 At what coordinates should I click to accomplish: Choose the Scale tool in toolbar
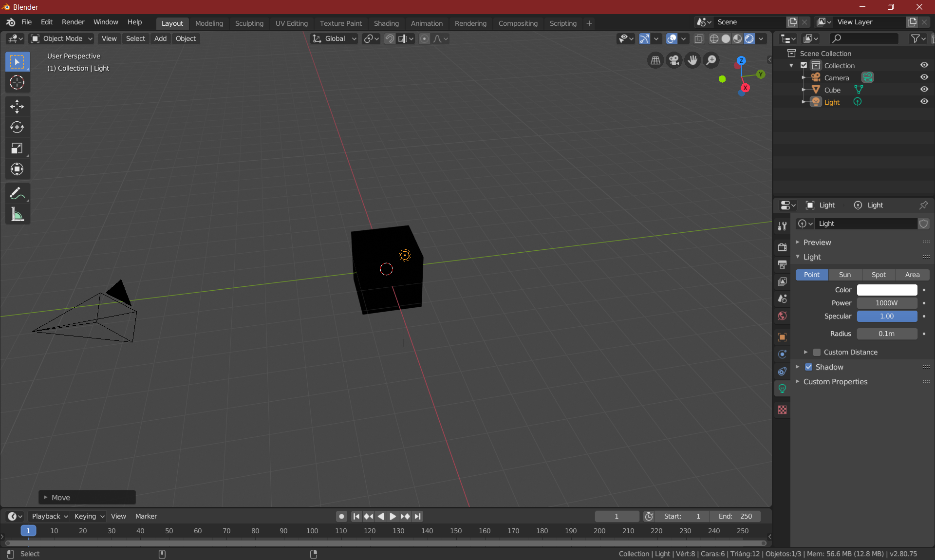point(17,149)
